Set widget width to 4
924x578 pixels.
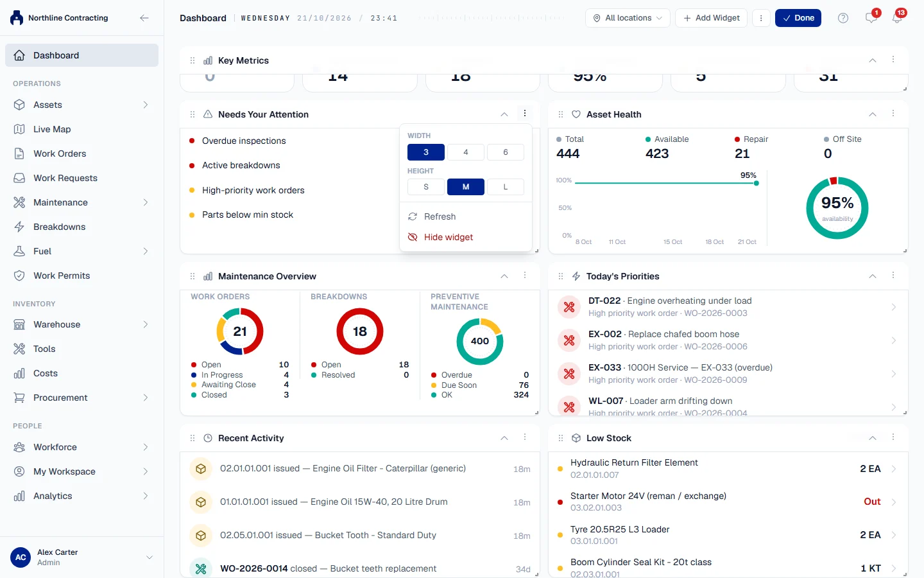(466, 152)
